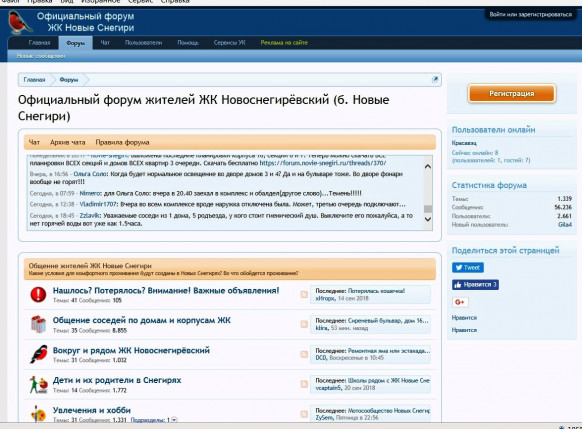Open the Пользователи navigation tab
Screen dimensions: 582x429
[x=143, y=43]
